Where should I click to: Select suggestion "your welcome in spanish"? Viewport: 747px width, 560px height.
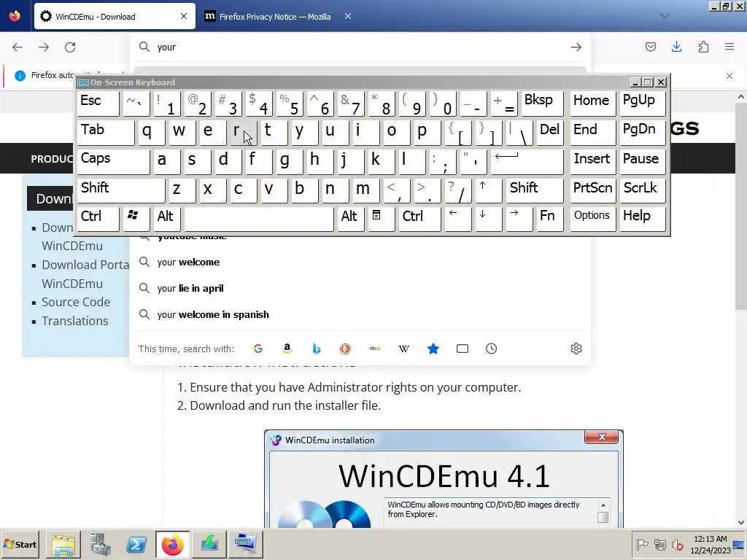tap(359, 314)
